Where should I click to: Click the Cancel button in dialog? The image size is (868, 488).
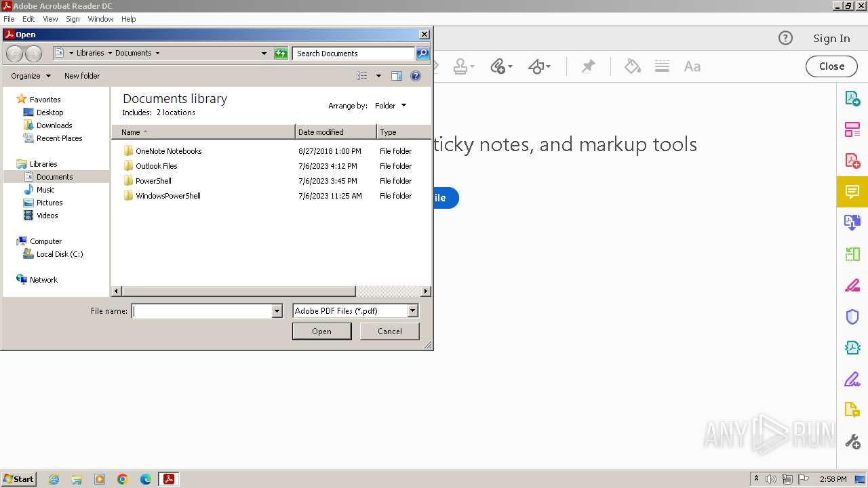pyautogui.click(x=389, y=331)
